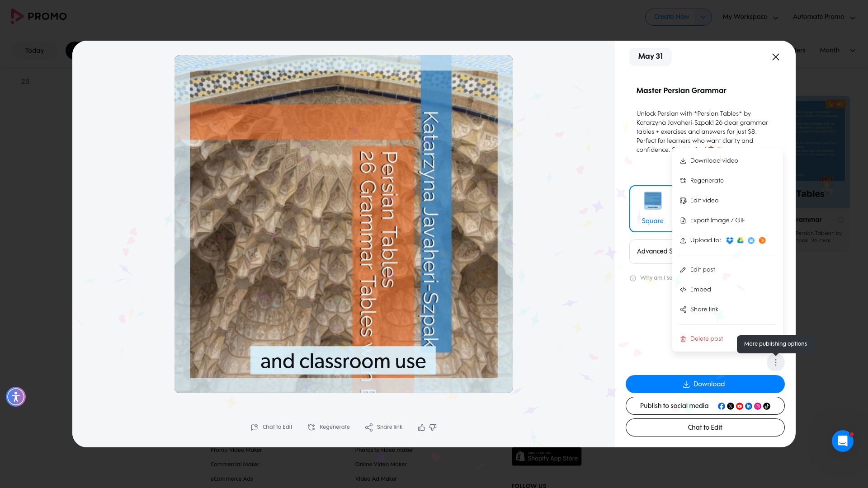Click the Dropbox upload icon
The image size is (868, 488).
coord(730,240)
